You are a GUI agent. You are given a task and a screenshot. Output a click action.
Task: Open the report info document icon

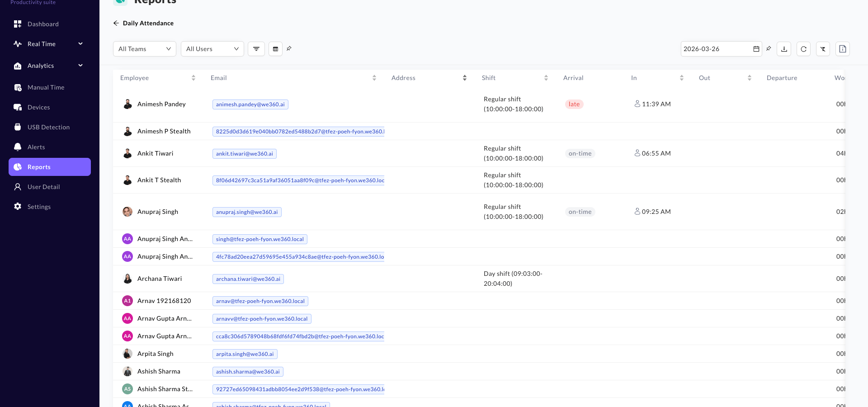[x=843, y=49]
